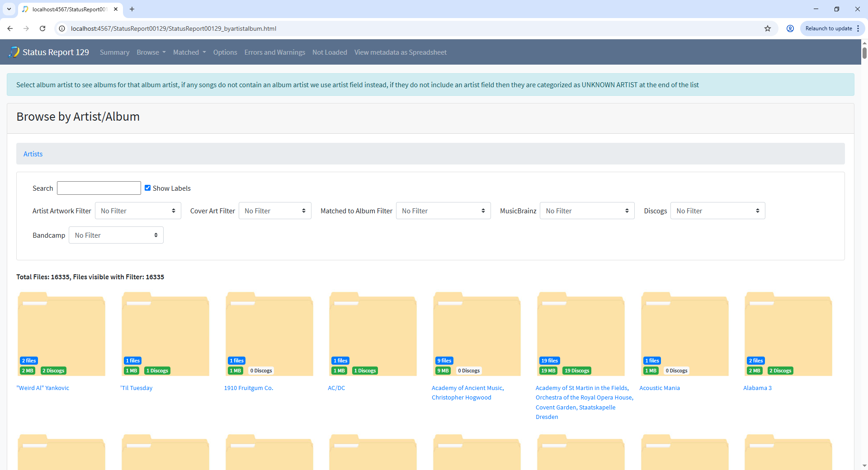Open Academy of Ancient Music, Christopher Hogwood link
This screenshot has height=470, width=868.
(468, 393)
